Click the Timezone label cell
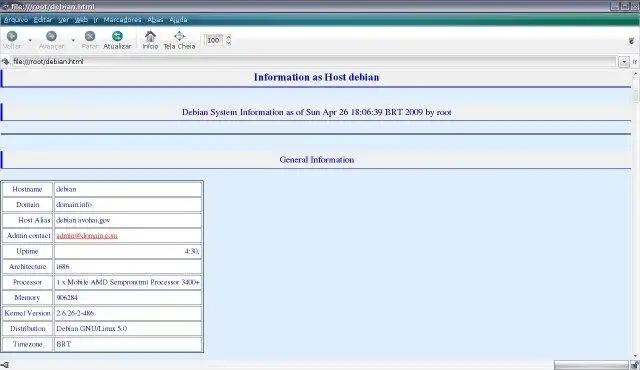 click(x=27, y=344)
